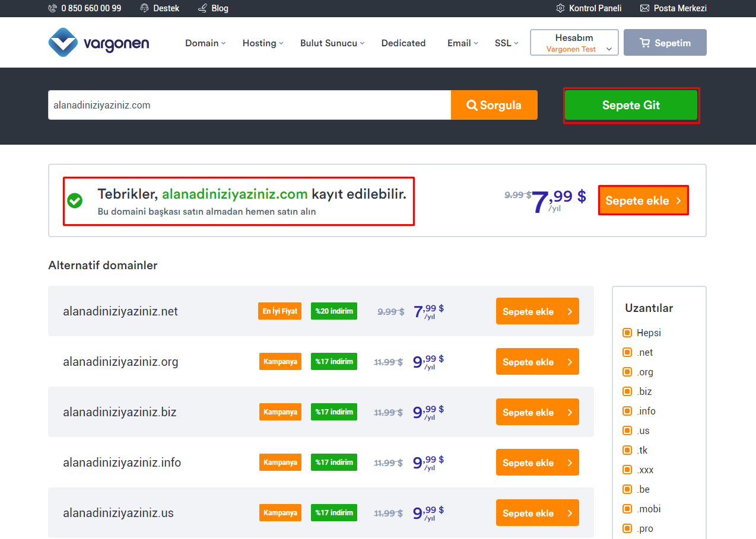The image size is (756, 539).
Task: Add alanadiniziyaziniz.org to cart
Action: [x=538, y=362]
